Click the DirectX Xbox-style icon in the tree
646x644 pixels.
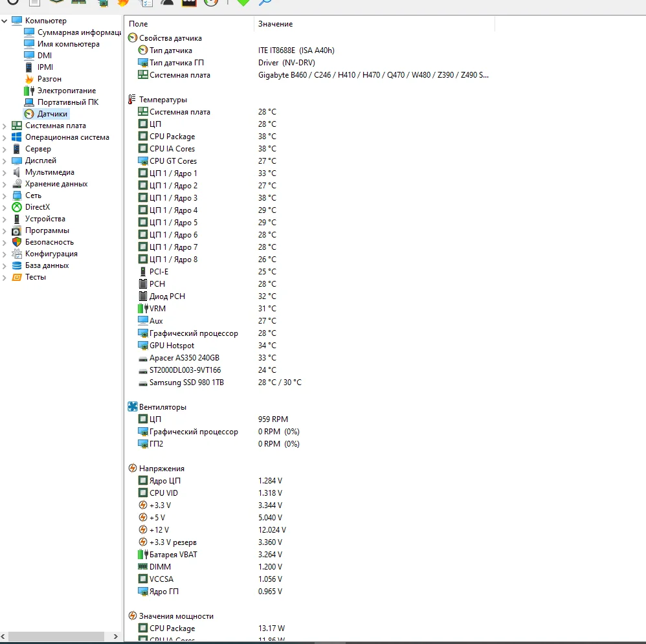coord(17,207)
